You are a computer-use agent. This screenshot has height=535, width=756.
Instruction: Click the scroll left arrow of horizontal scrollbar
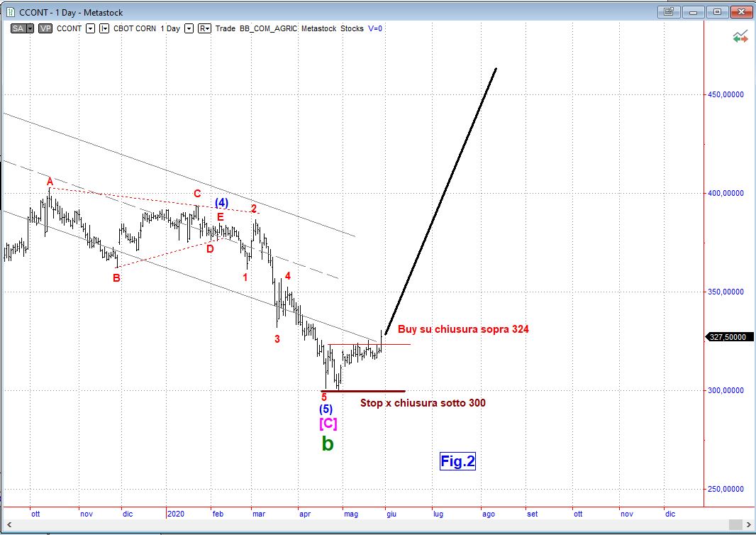(x=9, y=525)
